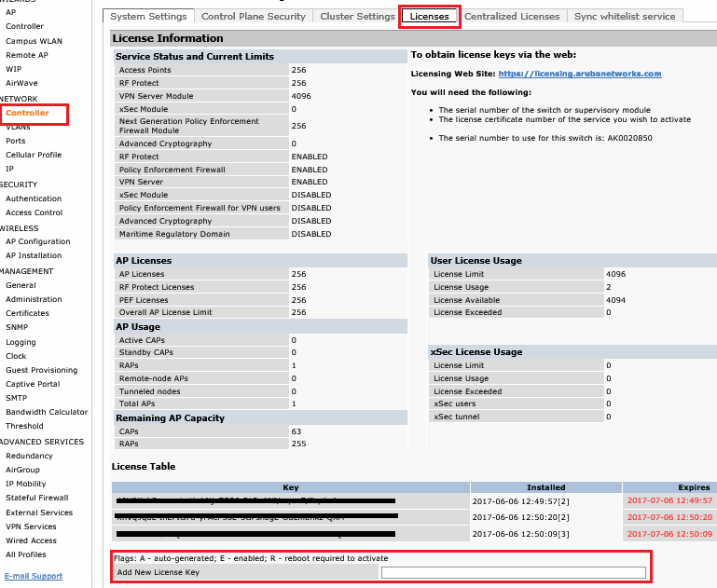Open the AirWave wizard
This screenshot has height=588, width=717.
21,83
